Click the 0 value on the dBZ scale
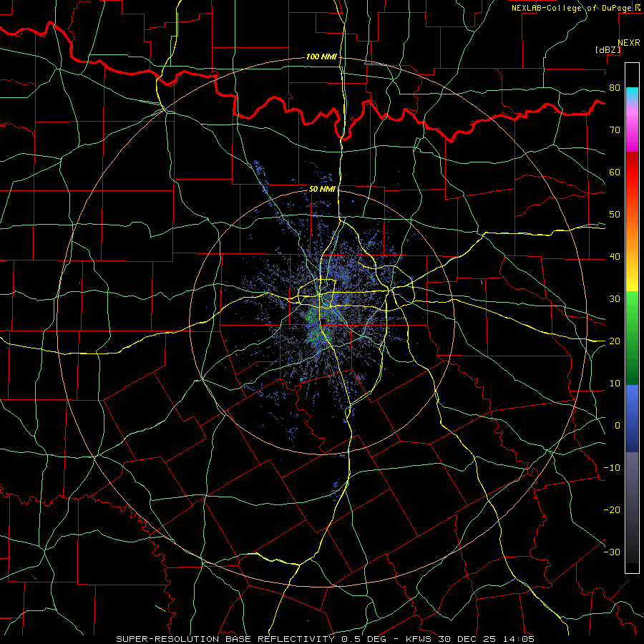The image size is (644, 644). click(618, 426)
